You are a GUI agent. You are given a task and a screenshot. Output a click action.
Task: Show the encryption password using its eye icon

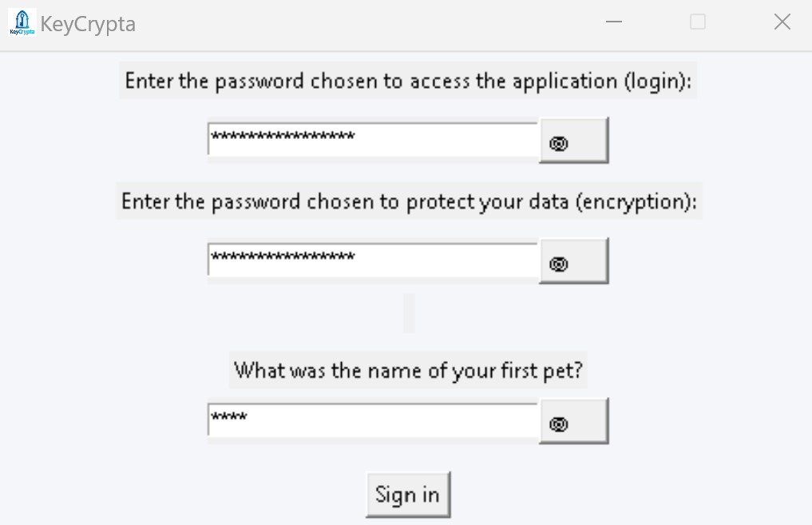pyautogui.click(x=573, y=261)
